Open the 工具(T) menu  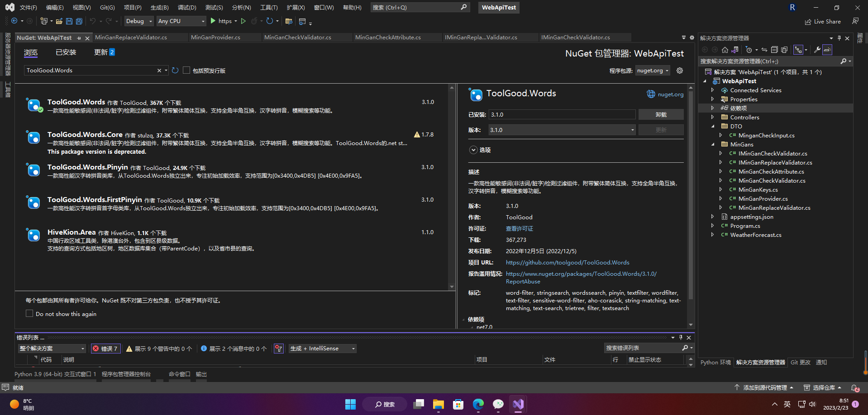click(x=268, y=7)
